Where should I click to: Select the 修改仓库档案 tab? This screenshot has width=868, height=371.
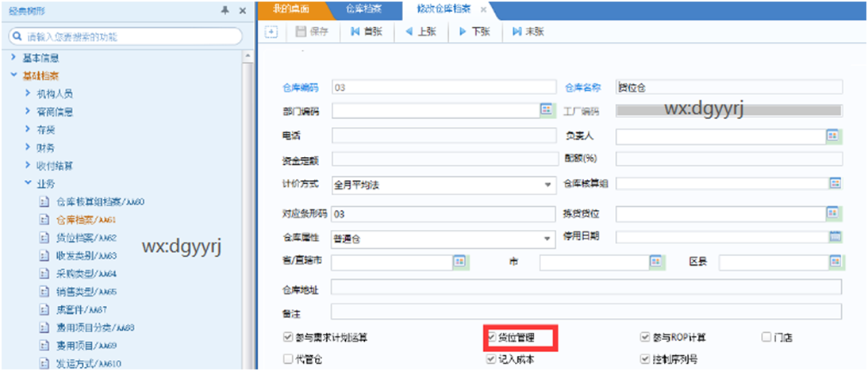point(444,10)
